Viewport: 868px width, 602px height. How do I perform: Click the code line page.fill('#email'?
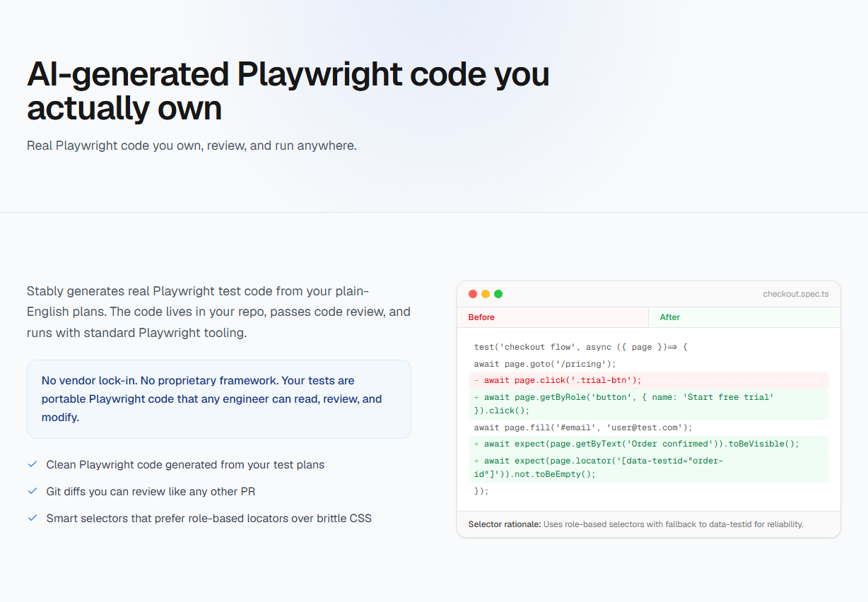583,427
